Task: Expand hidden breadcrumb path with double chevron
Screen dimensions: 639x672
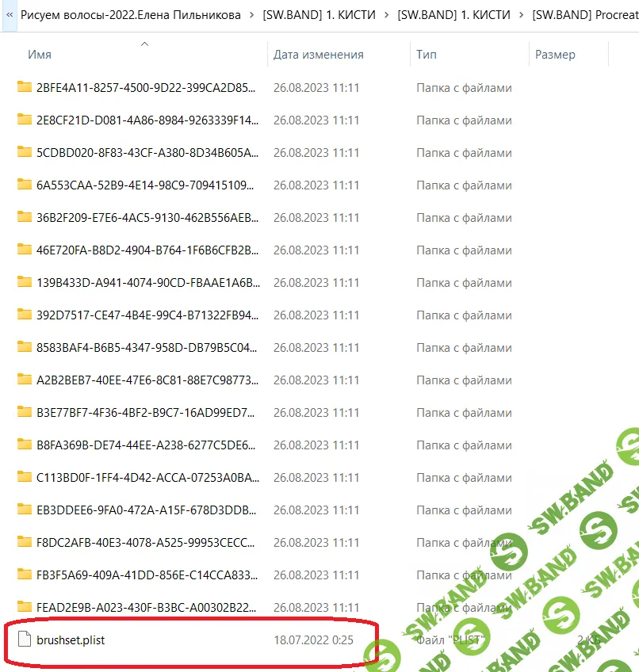Action: [10, 14]
